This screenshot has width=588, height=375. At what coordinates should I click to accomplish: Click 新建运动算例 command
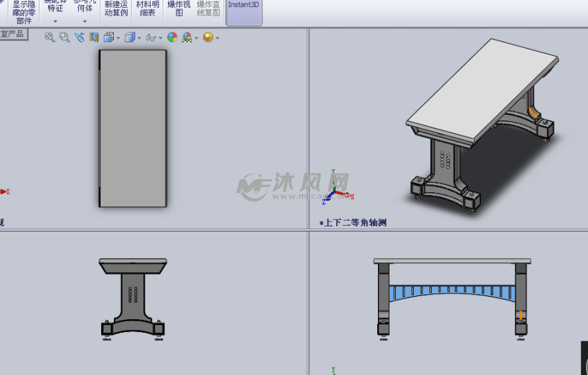coord(116,9)
